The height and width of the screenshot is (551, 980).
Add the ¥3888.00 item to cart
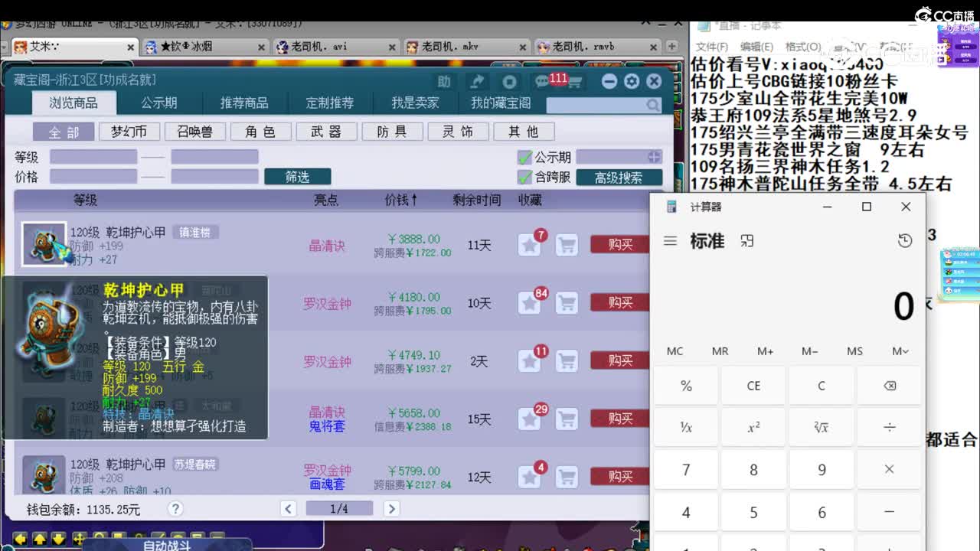coord(567,245)
